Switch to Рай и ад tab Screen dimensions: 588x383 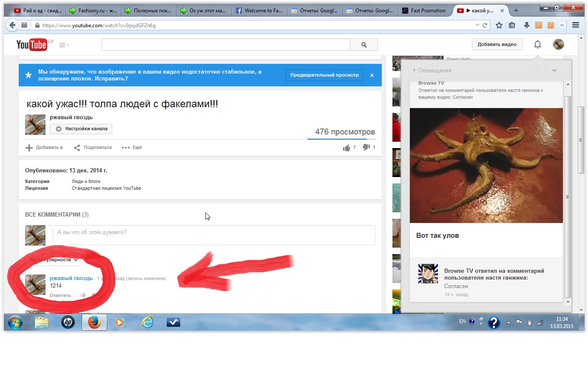click(37, 11)
